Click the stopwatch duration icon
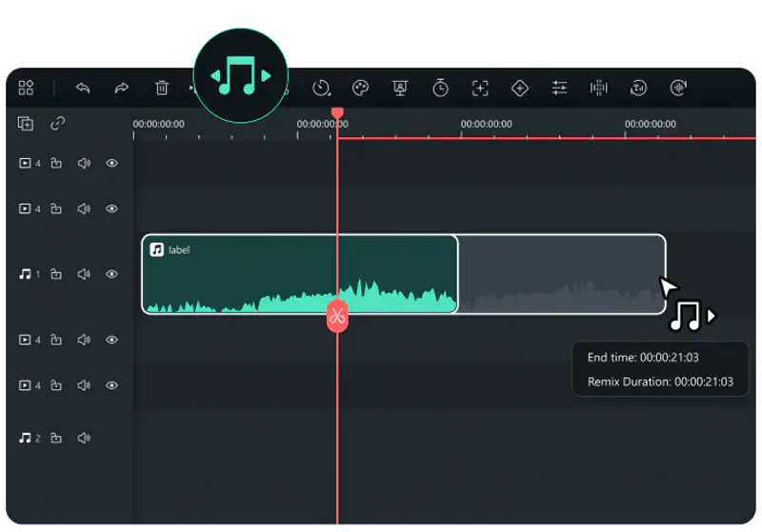The image size is (762, 532). (x=440, y=88)
